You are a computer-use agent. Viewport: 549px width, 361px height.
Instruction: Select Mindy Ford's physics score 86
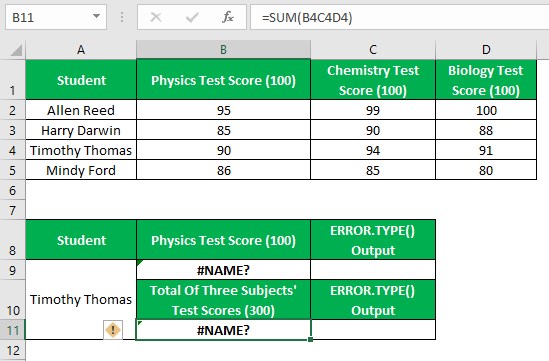pos(223,170)
